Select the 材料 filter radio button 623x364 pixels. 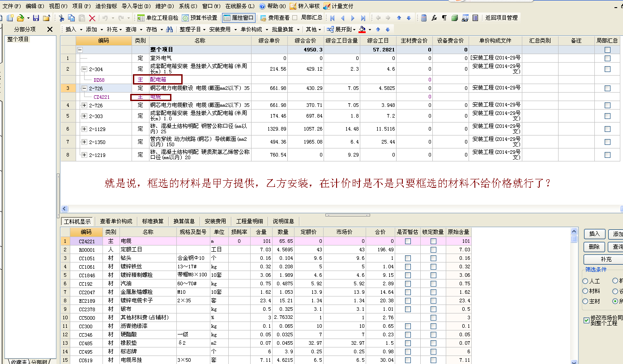(x=585, y=291)
